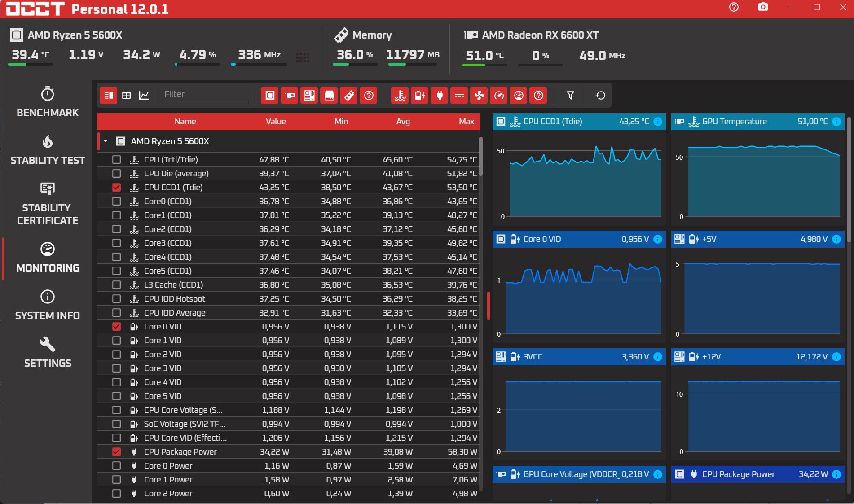Uncheck the CPU CCD1 (Tdie) checkbox
The height and width of the screenshot is (504, 854).
117,187
